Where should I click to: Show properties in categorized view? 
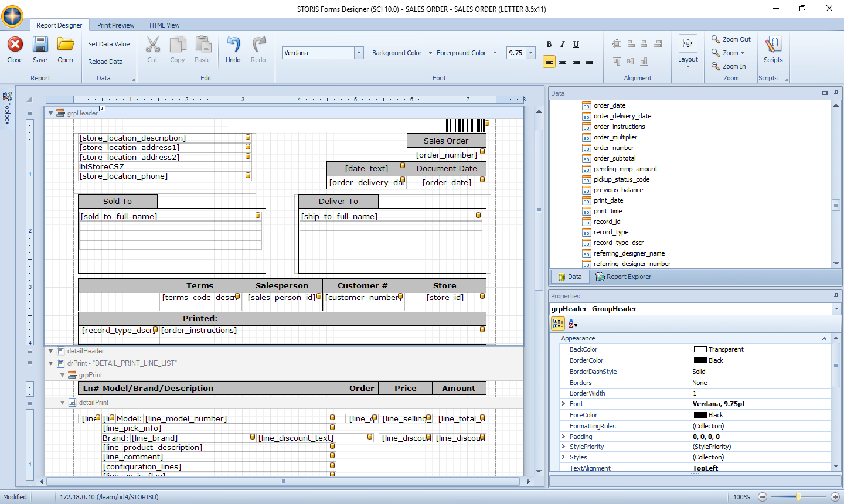(558, 323)
